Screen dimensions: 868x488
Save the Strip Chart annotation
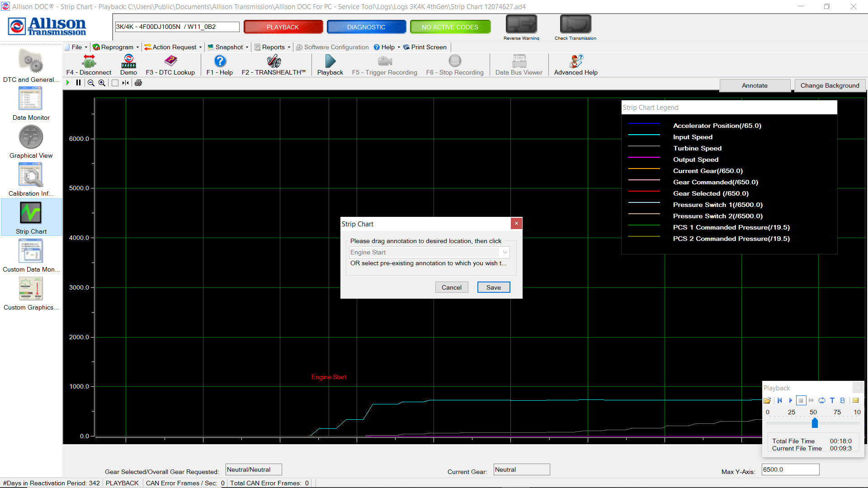click(493, 287)
